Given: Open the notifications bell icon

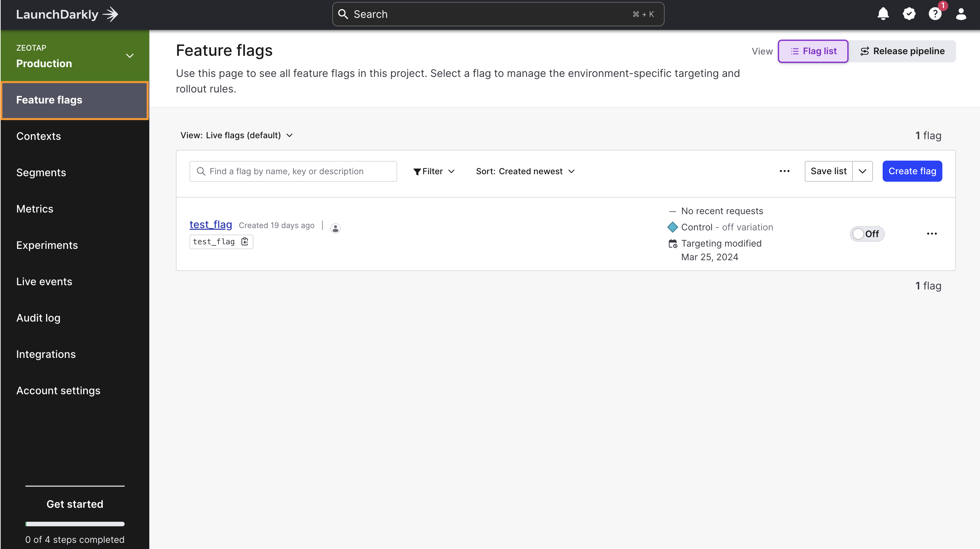Looking at the screenshot, I should (x=883, y=14).
